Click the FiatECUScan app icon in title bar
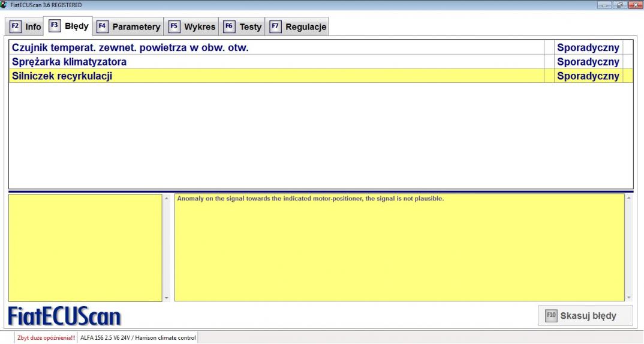Viewport: 644px width, 344px height. pos(4,5)
